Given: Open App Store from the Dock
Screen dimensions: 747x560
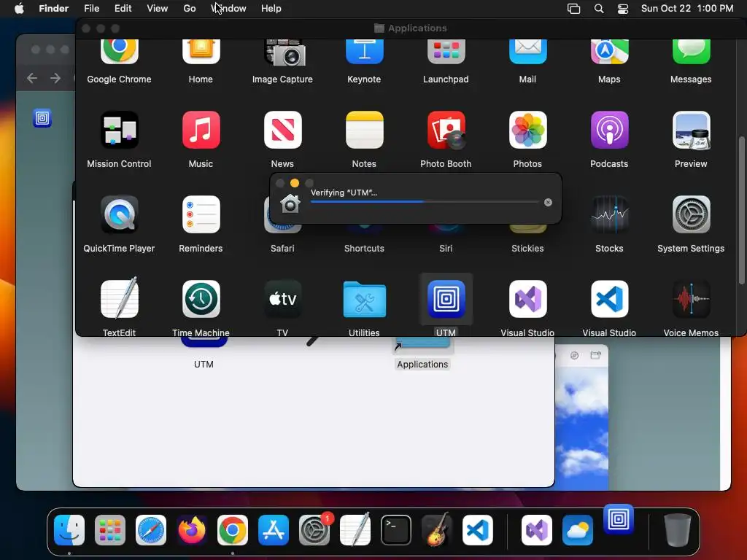Looking at the screenshot, I should click(x=274, y=529).
